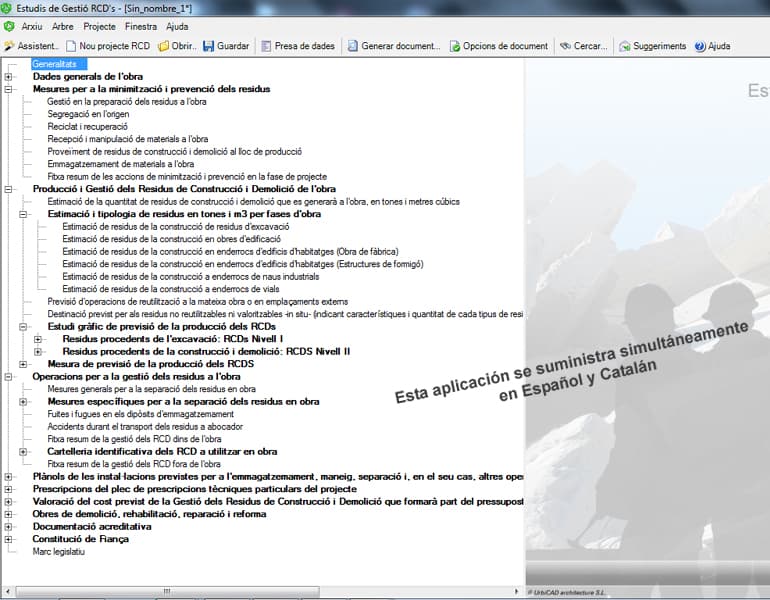Click the Cercar binoculars icon

tap(565, 46)
